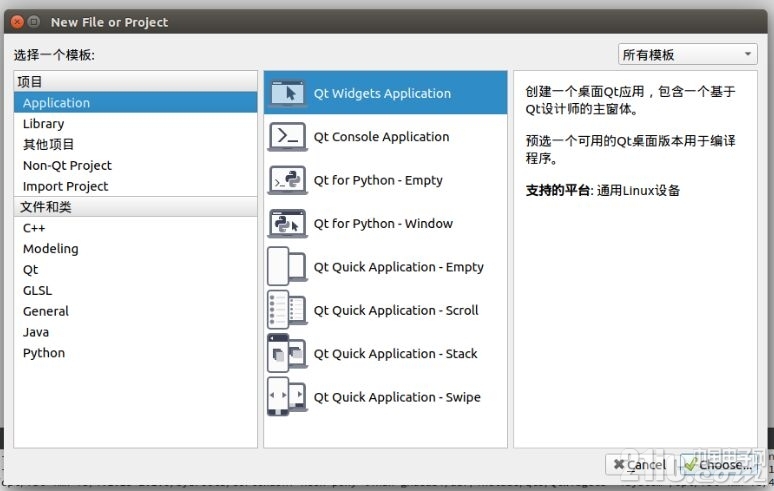Select the Modeling files category

(x=136, y=248)
